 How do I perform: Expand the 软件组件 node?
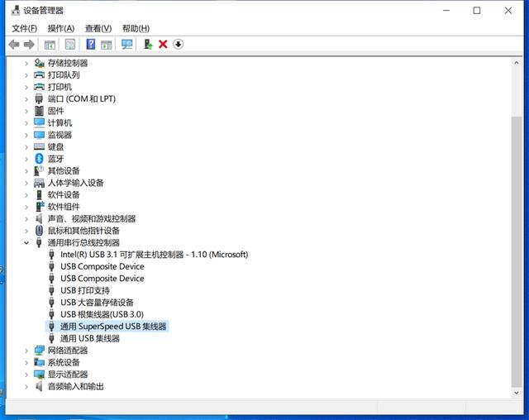[26, 207]
